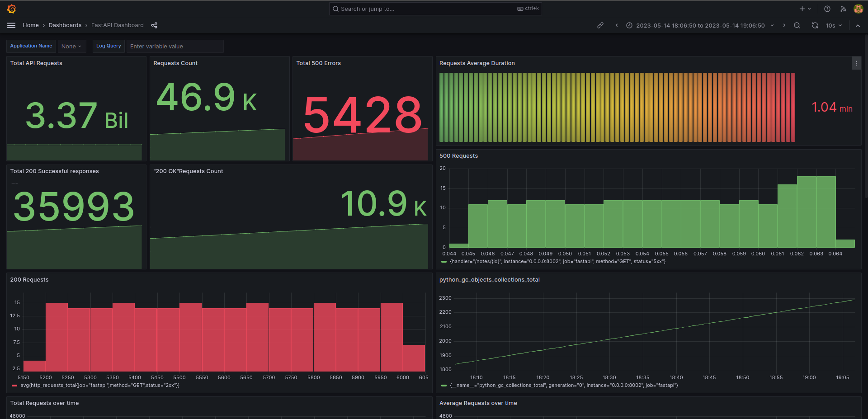Open the "200 OK"Requests Count panel title
868x419 pixels.
pyautogui.click(x=188, y=171)
